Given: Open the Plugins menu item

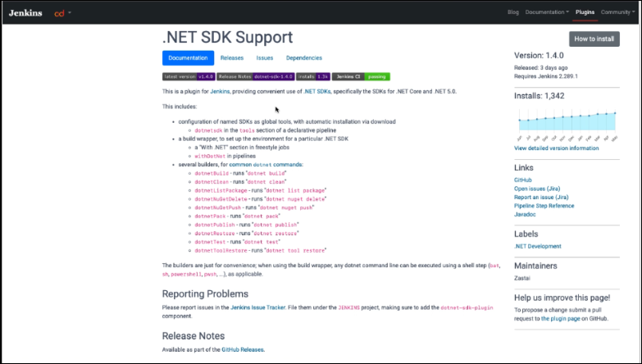Looking at the screenshot, I should point(585,12).
